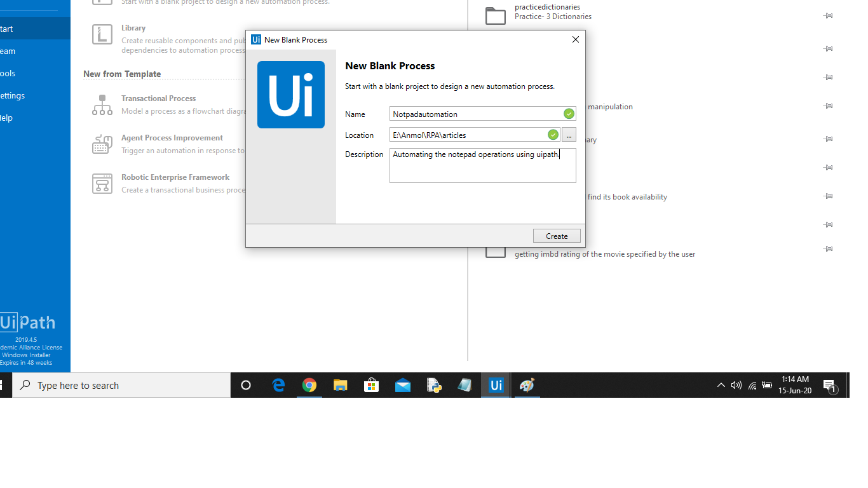
Task: Check the battery status tray icon
Action: 768,385
